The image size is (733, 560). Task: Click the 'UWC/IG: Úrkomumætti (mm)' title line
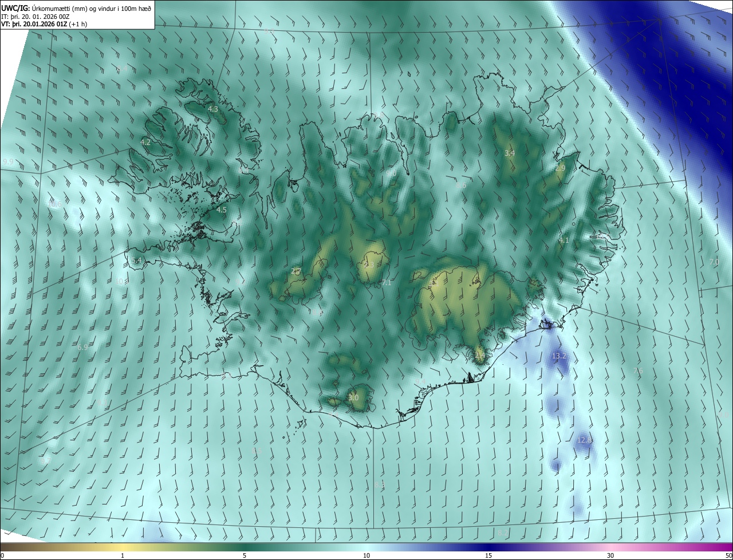(x=76, y=8)
